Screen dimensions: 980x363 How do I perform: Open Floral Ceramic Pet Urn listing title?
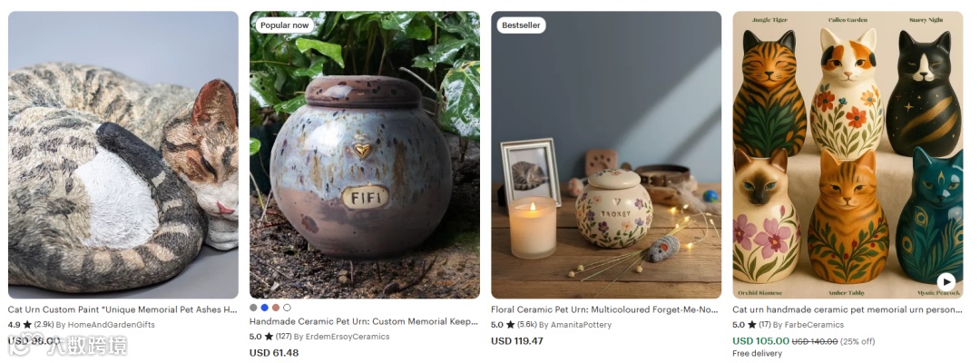(x=605, y=309)
